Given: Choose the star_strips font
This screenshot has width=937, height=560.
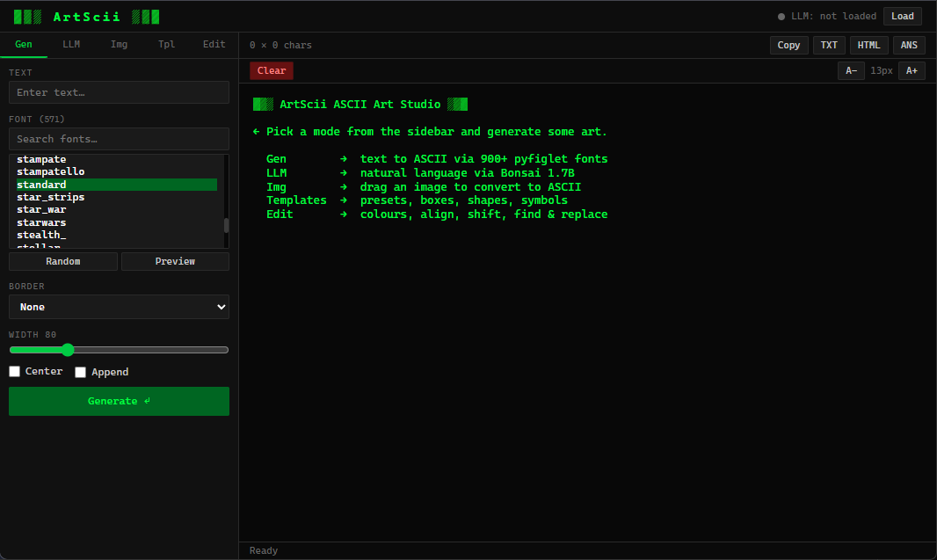Looking at the screenshot, I should [117, 197].
